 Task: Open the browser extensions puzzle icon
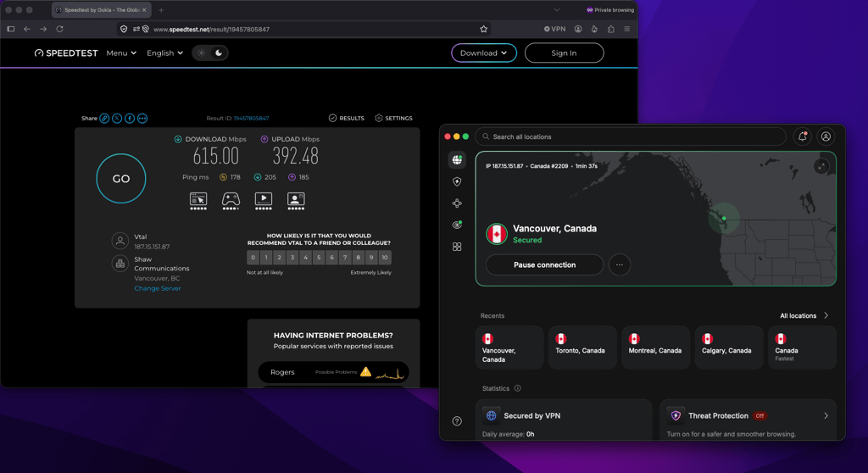click(x=610, y=29)
